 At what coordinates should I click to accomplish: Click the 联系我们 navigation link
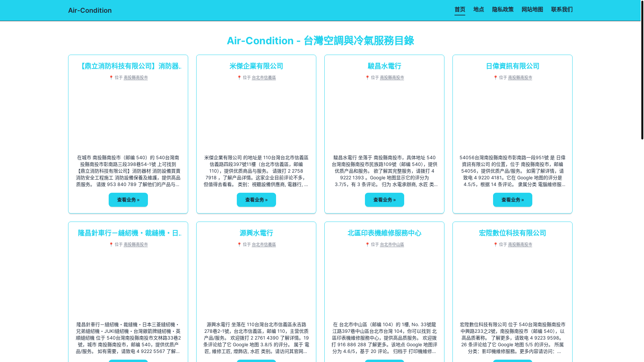(562, 9)
